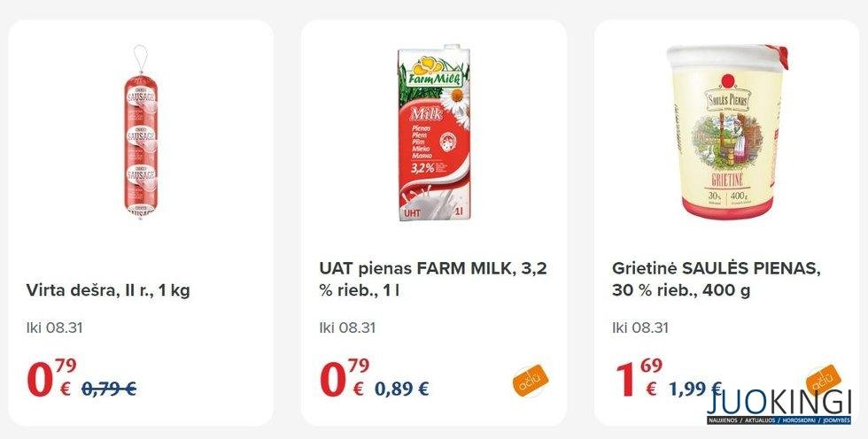The height and width of the screenshot is (439, 868).
Task: Click 'Iki 08.31' date on the sausage card
Action: 55,327
